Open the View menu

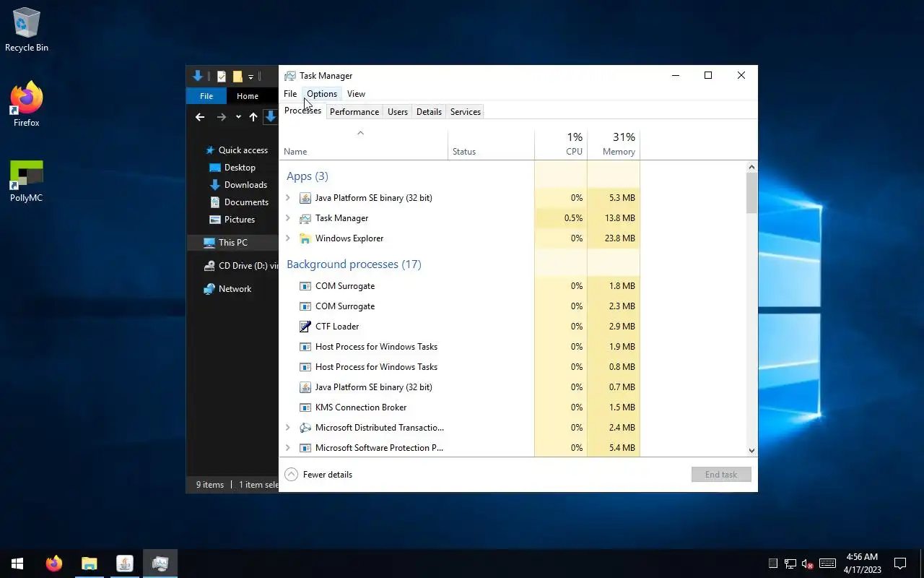click(356, 94)
